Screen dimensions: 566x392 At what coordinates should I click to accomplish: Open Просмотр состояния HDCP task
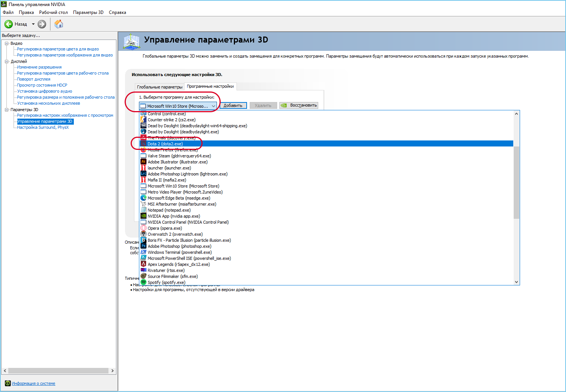[42, 85]
